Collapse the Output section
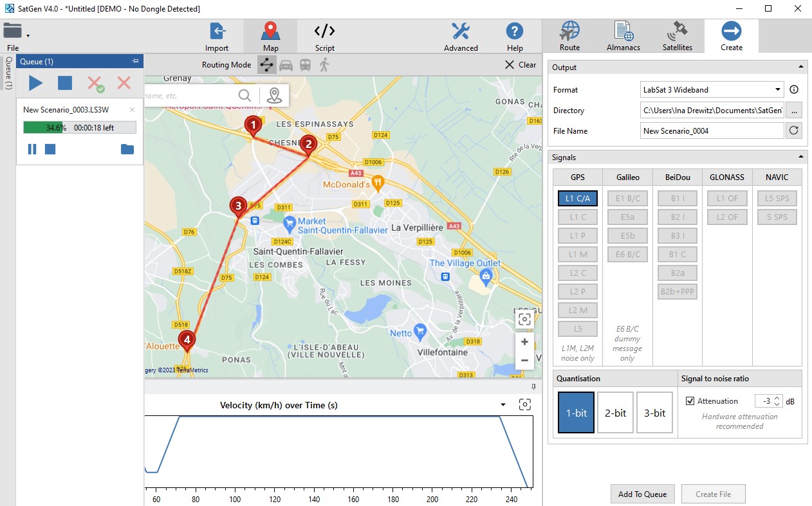The image size is (812, 506). pyautogui.click(x=800, y=67)
